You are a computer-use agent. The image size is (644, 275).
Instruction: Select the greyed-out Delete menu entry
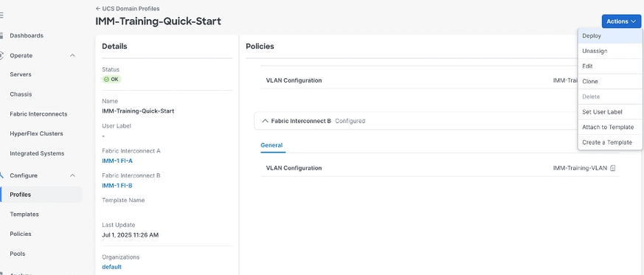(609, 97)
